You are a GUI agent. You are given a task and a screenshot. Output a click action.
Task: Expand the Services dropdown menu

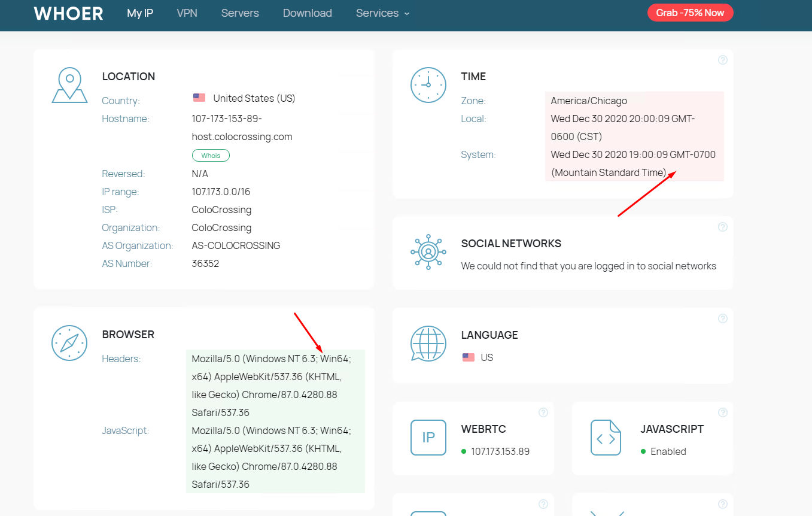382,13
